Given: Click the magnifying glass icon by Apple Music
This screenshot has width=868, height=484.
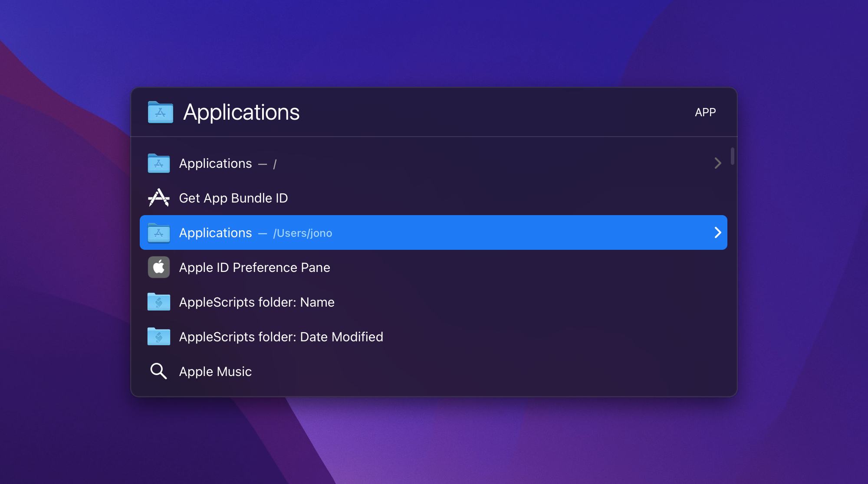Looking at the screenshot, I should (158, 371).
